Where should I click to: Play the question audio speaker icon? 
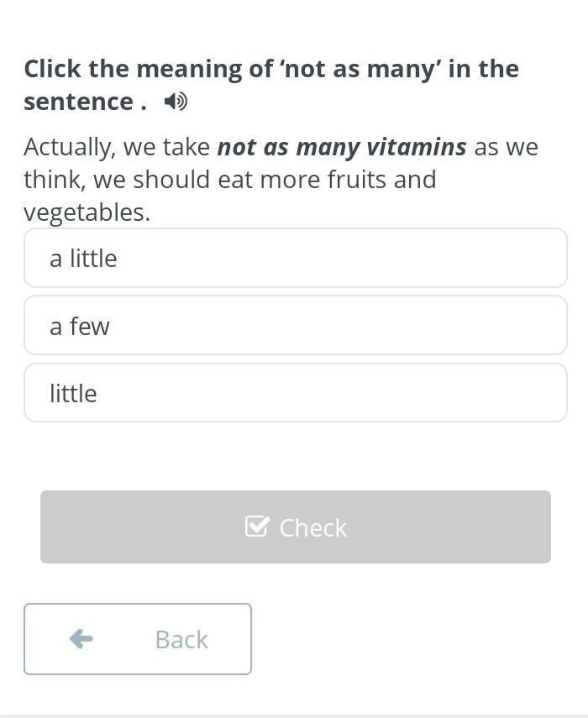coord(176,102)
